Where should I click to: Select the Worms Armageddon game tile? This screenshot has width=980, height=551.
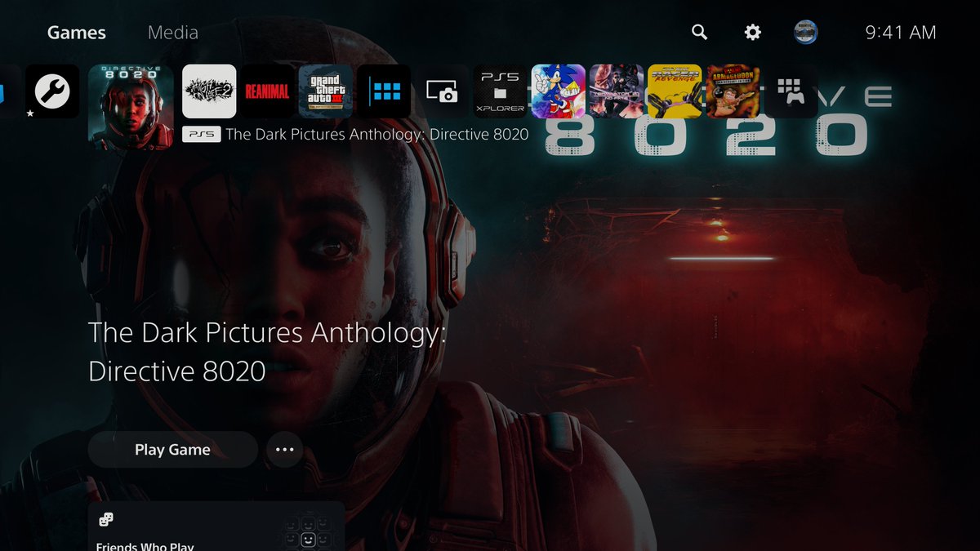[733, 91]
